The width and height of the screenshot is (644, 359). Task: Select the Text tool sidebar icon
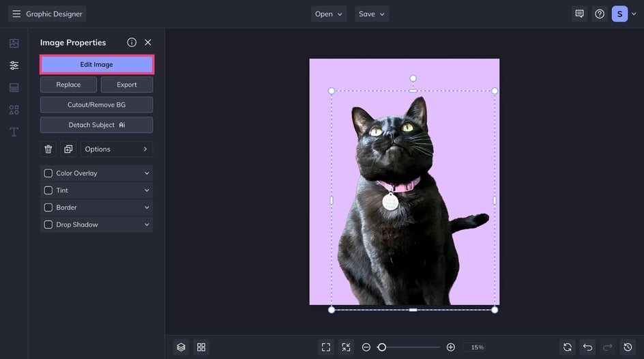tap(14, 132)
